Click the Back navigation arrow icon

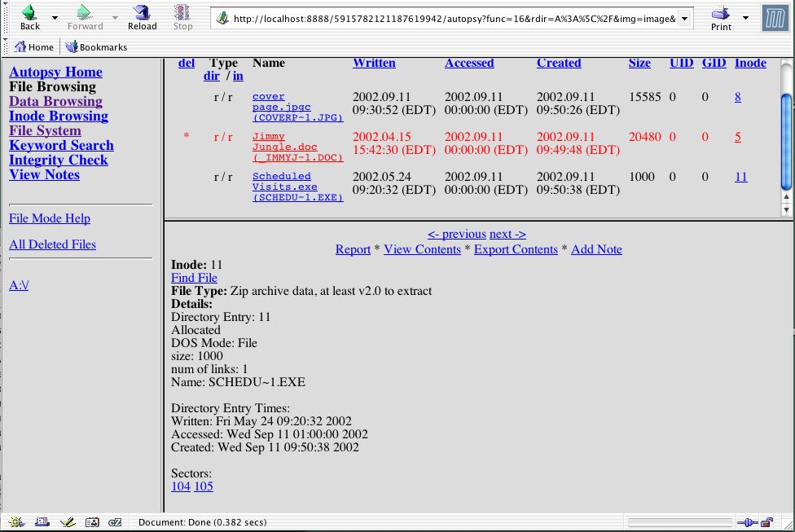coord(29,13)
